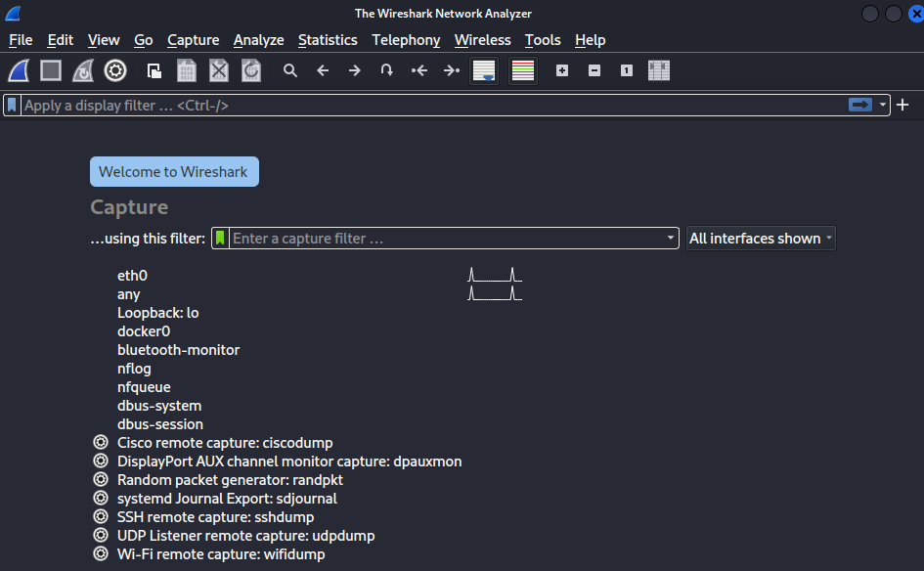Open the Tools menu
Viewport: 924px width, 571px height.
543,40
